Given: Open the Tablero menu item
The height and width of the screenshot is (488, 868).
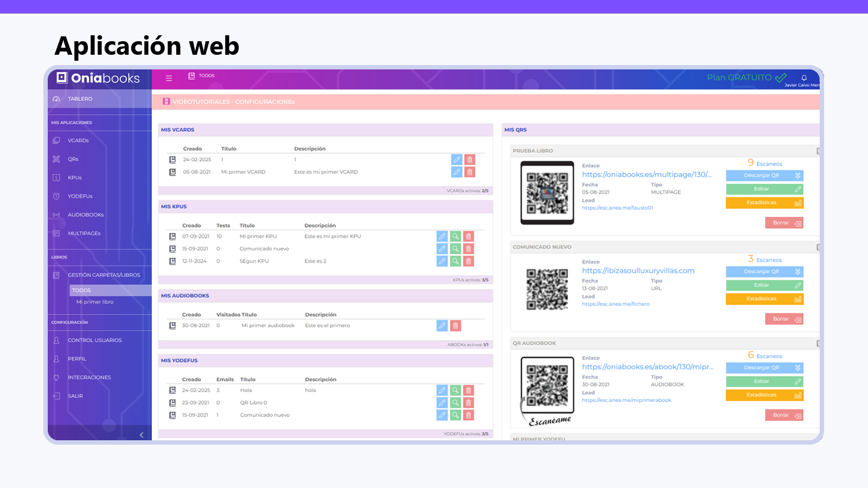Looking at the screenshot, I should 80,99.
